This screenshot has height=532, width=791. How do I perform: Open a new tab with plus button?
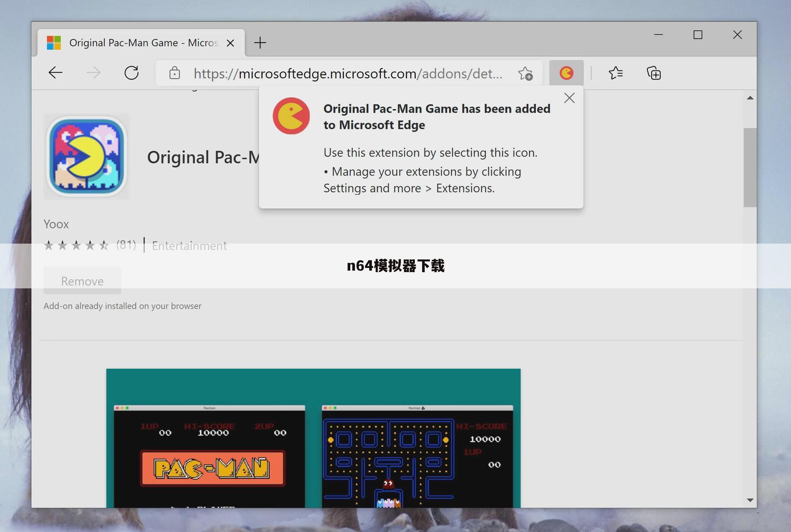point(260,42)
